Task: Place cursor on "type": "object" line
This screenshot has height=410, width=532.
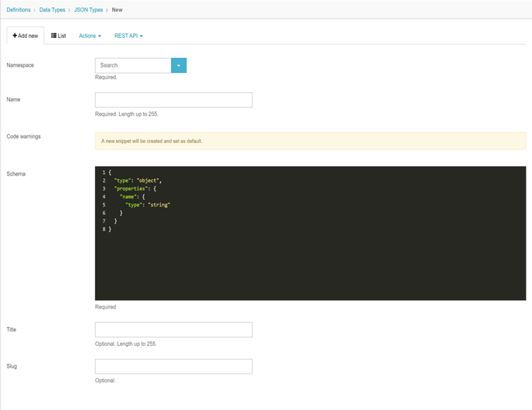Action: 138,180
